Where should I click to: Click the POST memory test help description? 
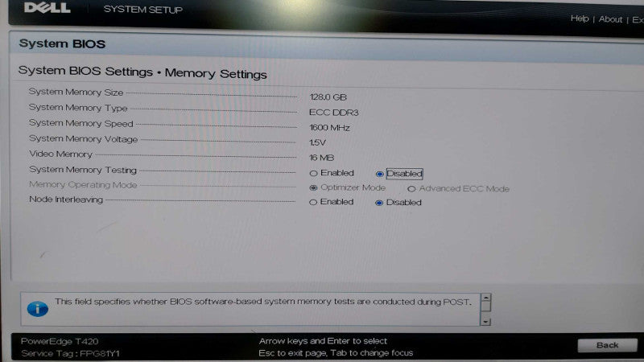[262, 302]
